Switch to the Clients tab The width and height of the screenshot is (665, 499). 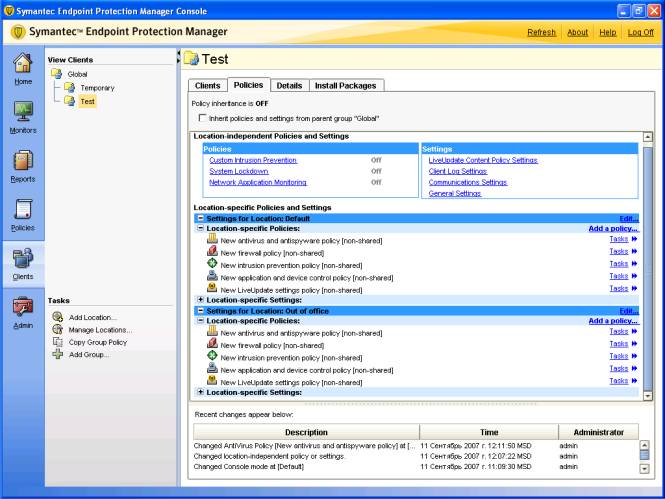(207, 86)
